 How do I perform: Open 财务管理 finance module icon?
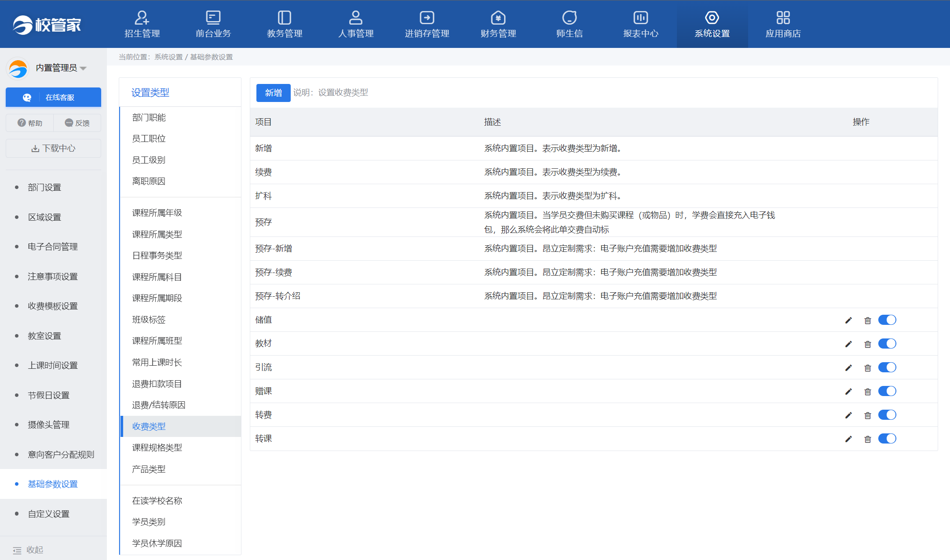click(x=498, y=18)
